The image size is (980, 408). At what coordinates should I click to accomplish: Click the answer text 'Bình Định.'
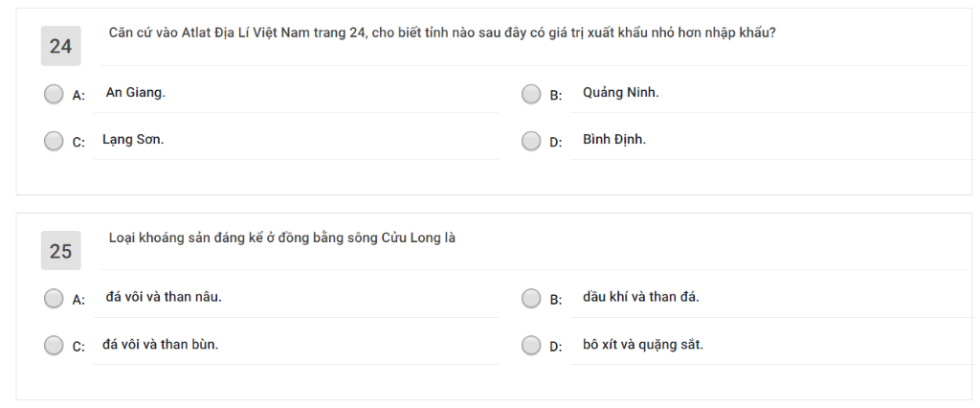coord(614,140)
